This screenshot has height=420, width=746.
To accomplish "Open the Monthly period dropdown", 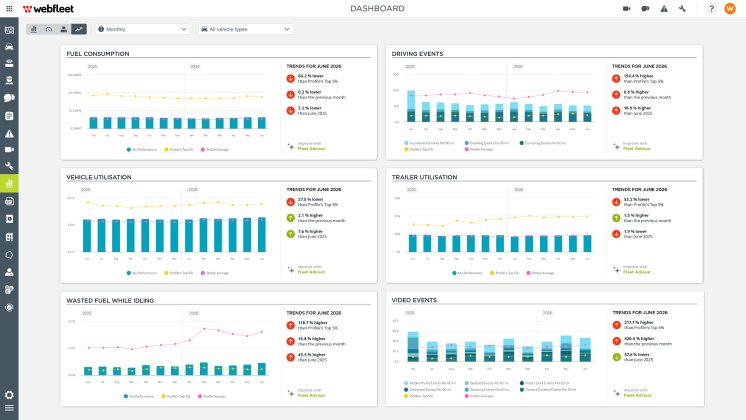I will [x=142, y=29].
